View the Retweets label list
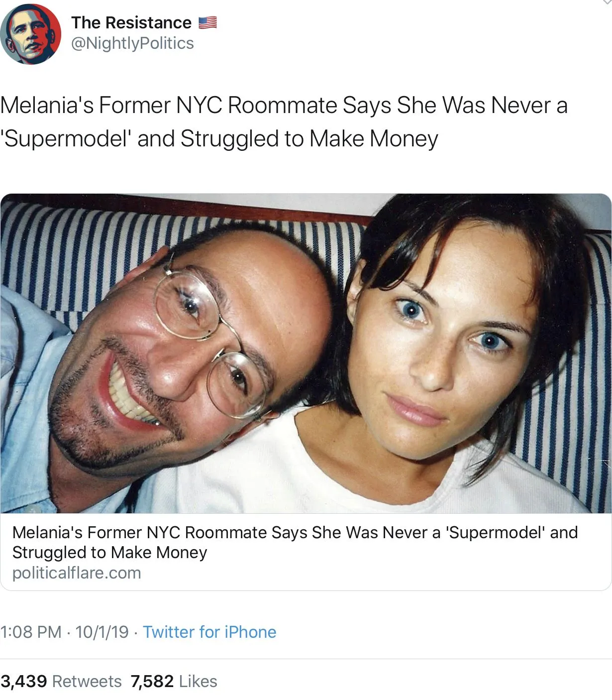612x700 pixels. tap(87, 681)
